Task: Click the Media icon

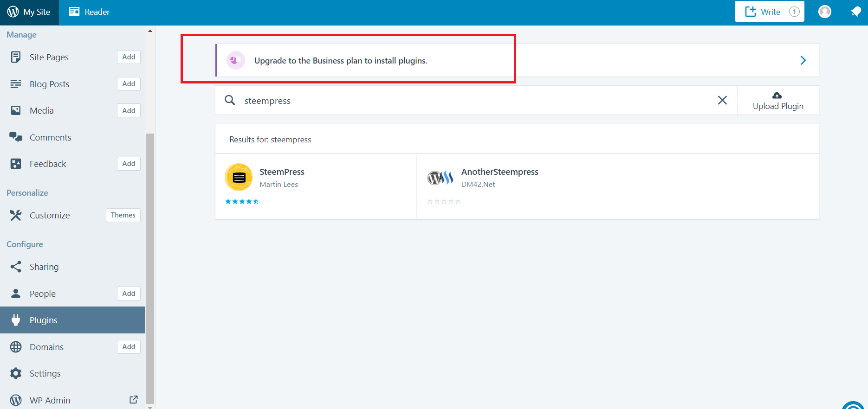Action: (16, 110)
